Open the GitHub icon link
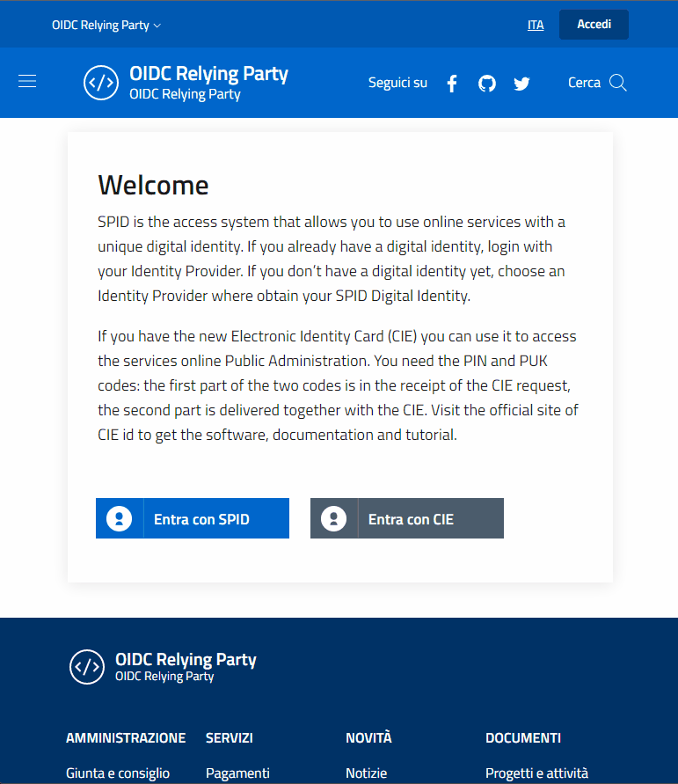 (x=486, y=83)
